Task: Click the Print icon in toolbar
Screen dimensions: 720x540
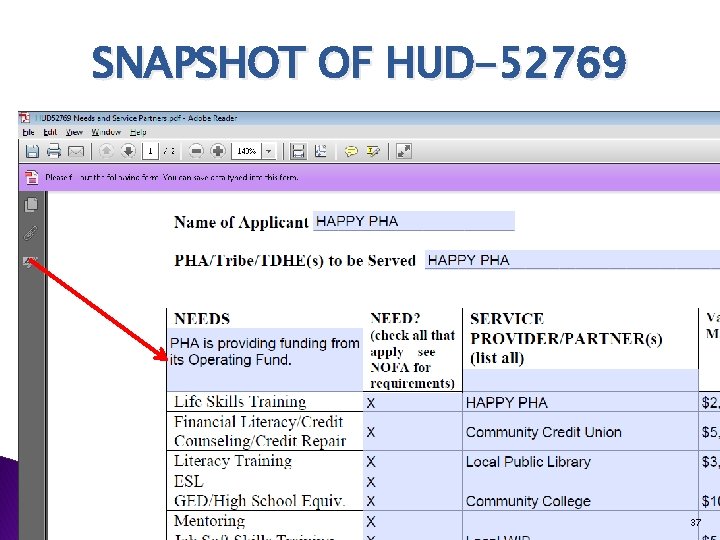Action: pos(54,151)
